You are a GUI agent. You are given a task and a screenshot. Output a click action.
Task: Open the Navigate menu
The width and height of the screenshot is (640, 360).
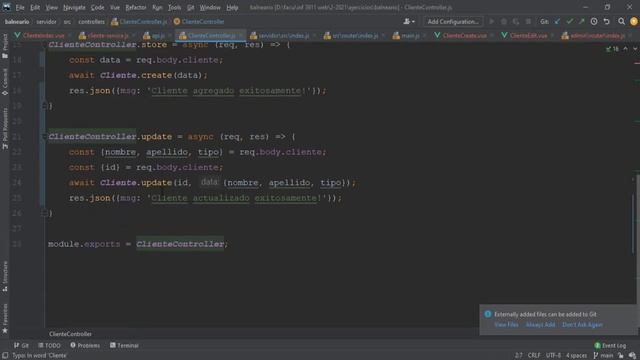point(74,7)
